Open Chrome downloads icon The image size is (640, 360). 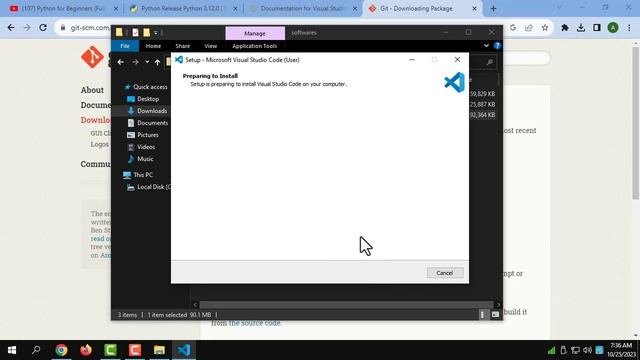(x=581, y=28)
